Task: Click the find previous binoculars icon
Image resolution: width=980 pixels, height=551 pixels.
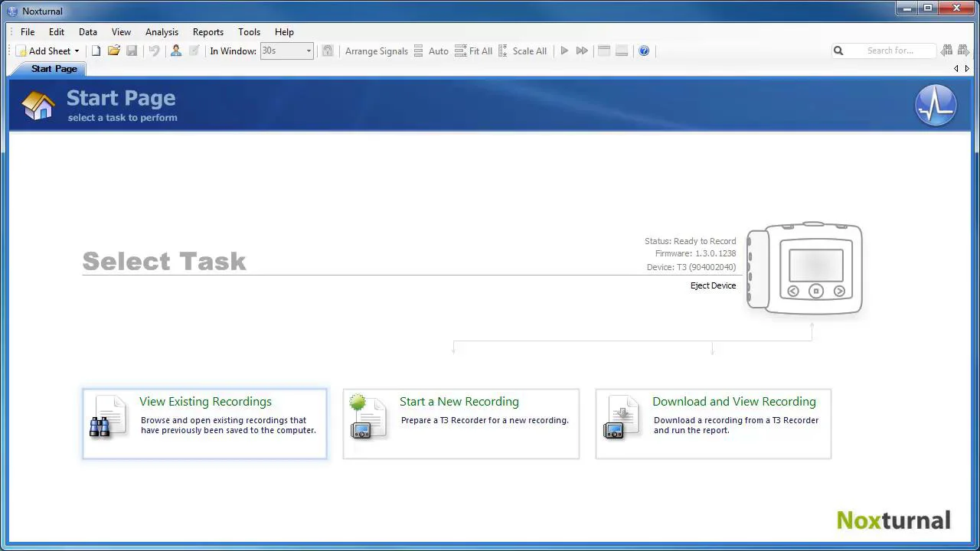Action: coord(946,51)
